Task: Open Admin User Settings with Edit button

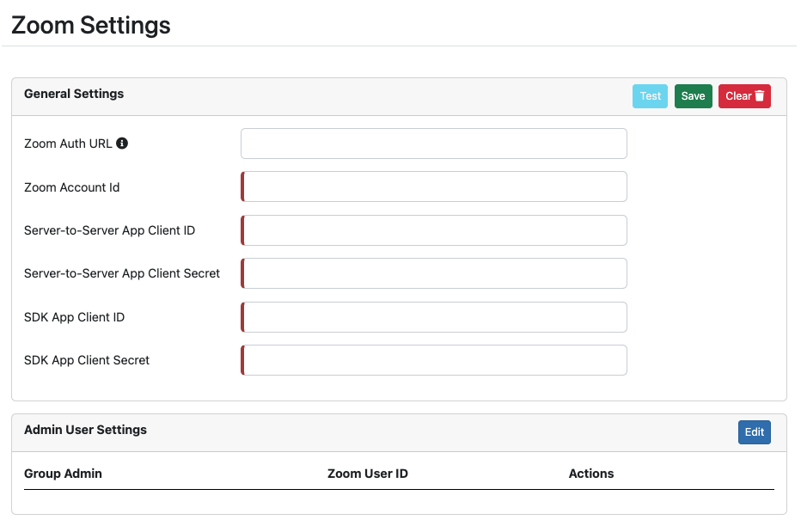Action: pyautogui.click(x=754, y=432)
